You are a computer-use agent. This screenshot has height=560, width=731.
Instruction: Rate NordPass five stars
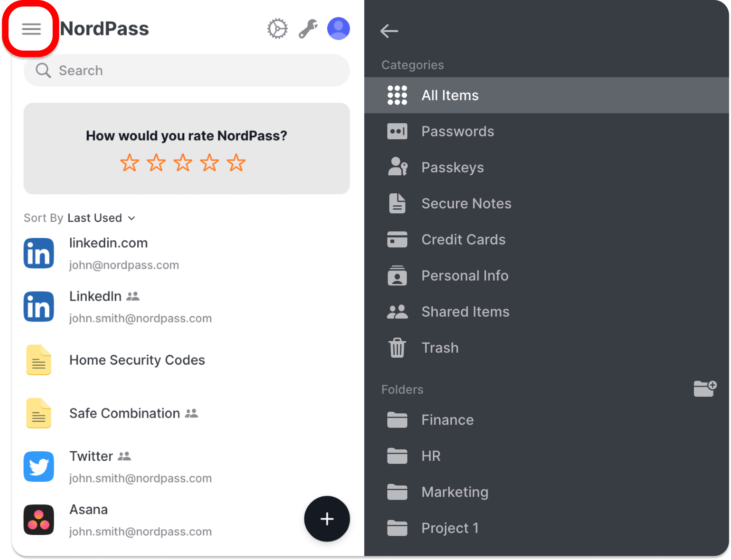point(236,163)
